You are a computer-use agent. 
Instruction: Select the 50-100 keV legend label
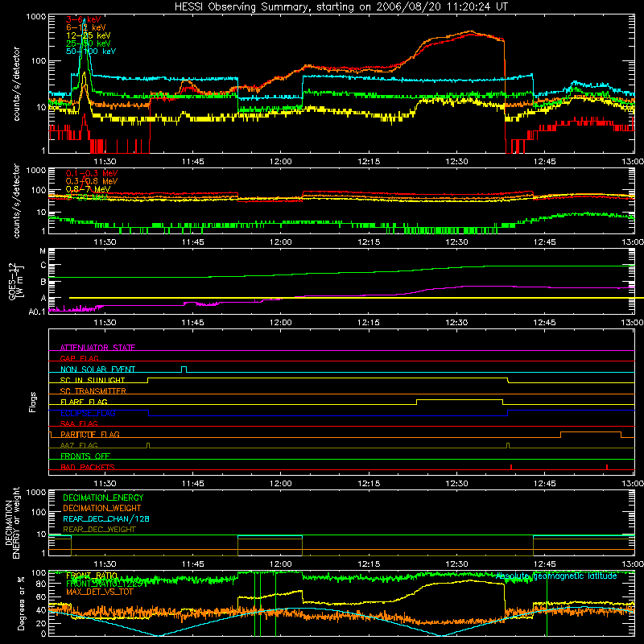pyautogui.click(x=91, y=51)
